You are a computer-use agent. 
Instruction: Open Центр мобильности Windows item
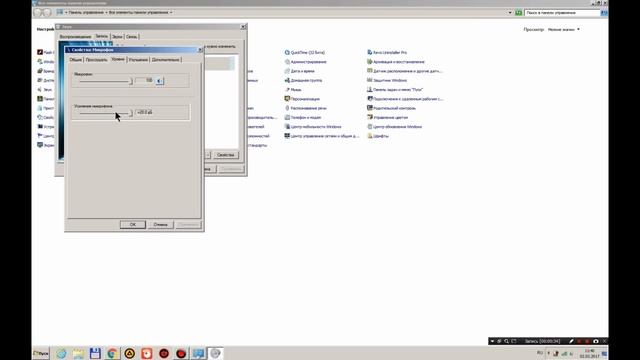click(x=313, y=127)
